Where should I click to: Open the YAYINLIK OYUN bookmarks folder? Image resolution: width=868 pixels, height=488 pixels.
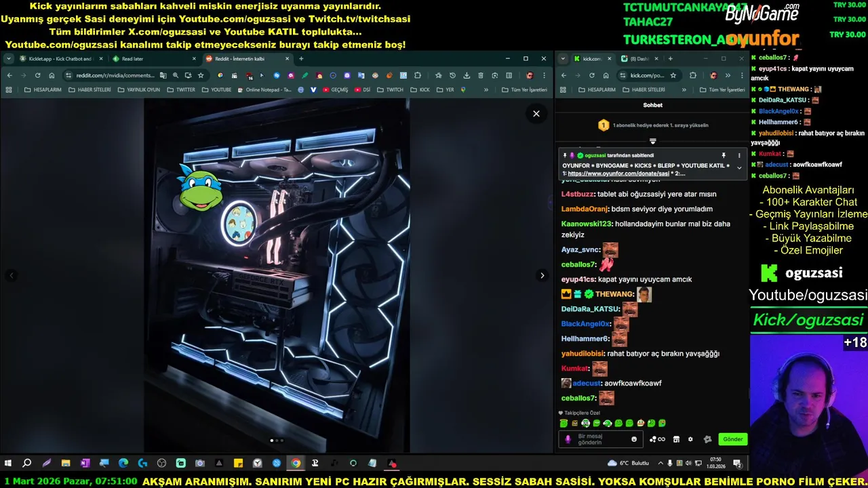coord(139,89)
